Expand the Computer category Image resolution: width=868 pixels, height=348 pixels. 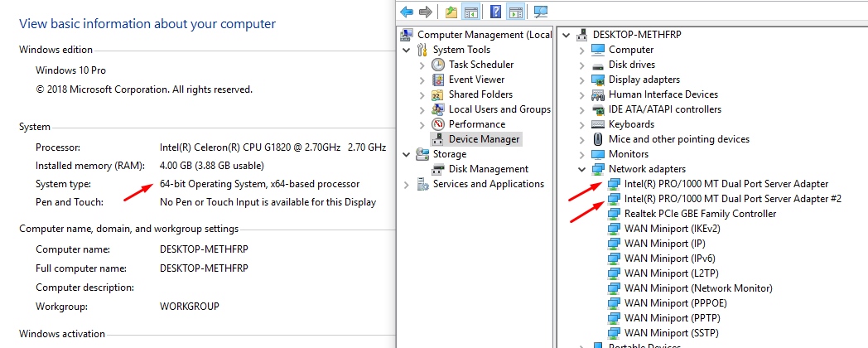tap(581, 50)
